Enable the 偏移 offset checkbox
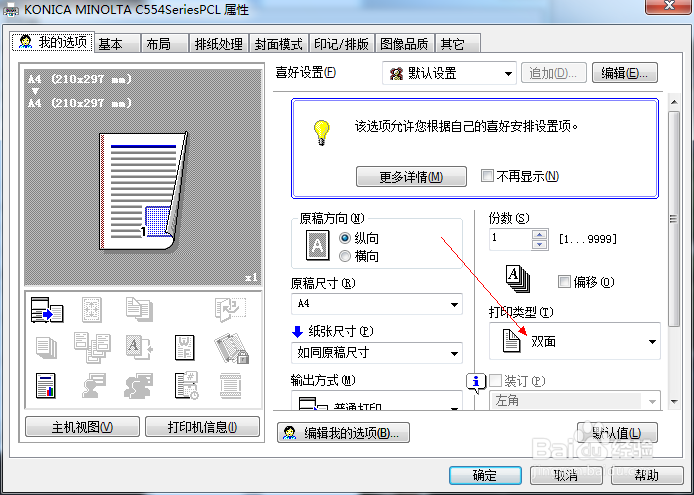The height and width of the screenshot is (495, 694). 564,281
